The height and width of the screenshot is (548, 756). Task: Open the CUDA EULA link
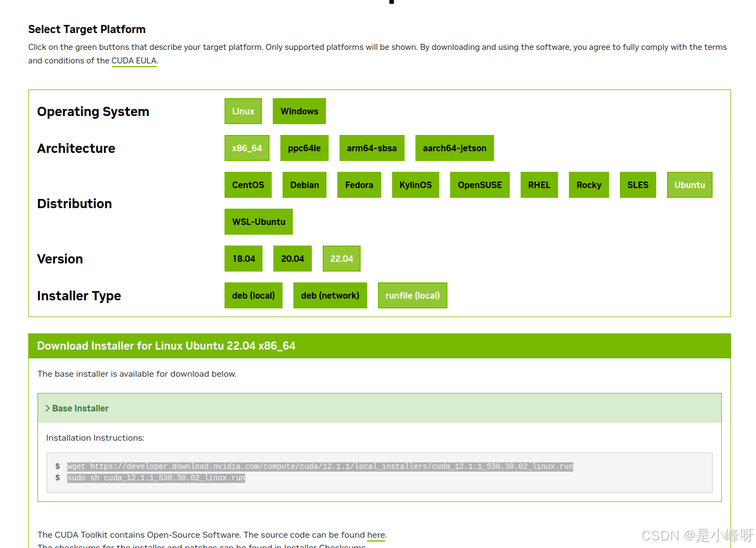(x=134, y=61)
